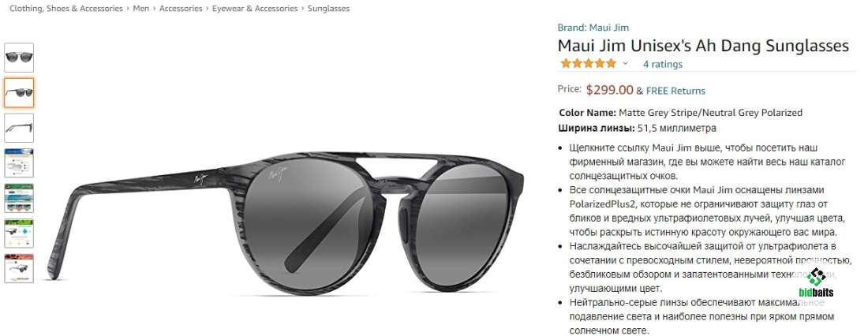Expand the ratings breakdown chevron

626,64
